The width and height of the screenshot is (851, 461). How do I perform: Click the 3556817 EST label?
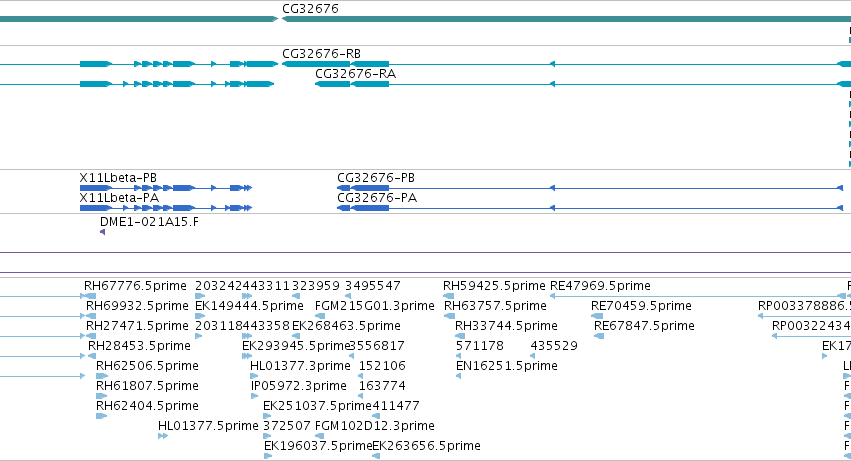click(377, 346)
